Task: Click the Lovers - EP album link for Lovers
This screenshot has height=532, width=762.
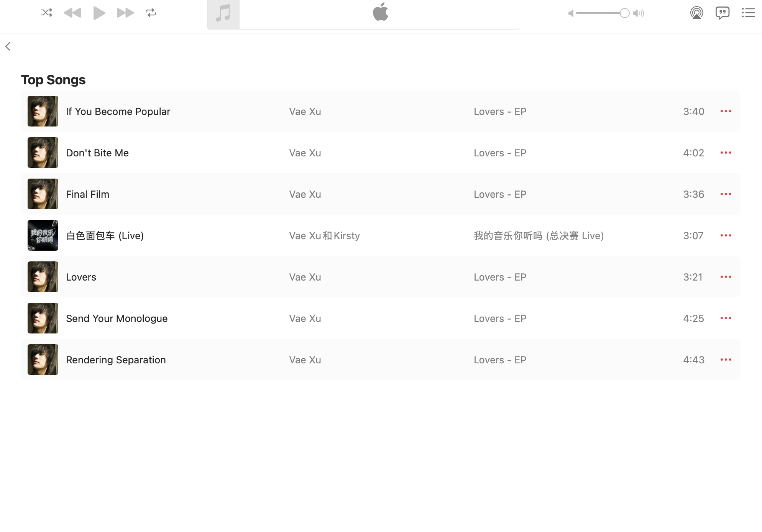Action: pyautogui.click(x=500, y=277)
